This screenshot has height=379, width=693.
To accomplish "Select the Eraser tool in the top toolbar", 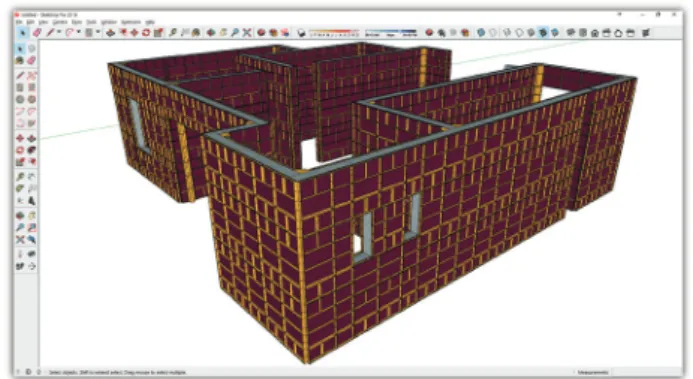I will click(x=37, y=32).
